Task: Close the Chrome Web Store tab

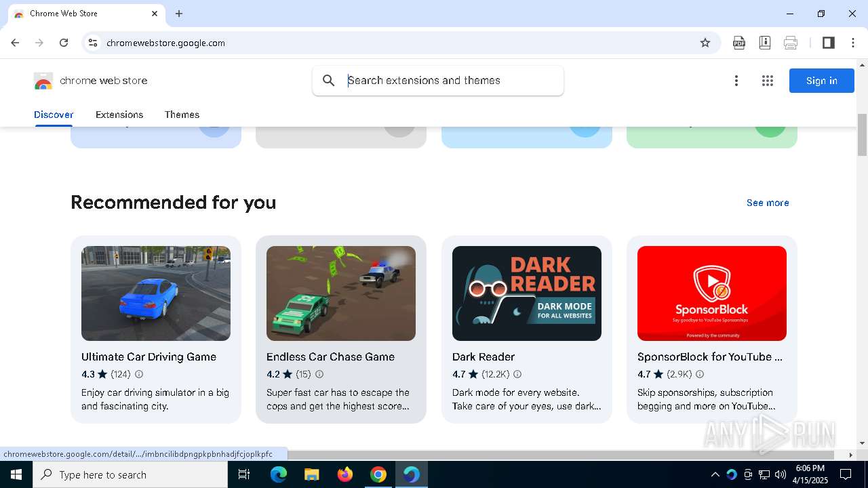Action: (155, 14)
